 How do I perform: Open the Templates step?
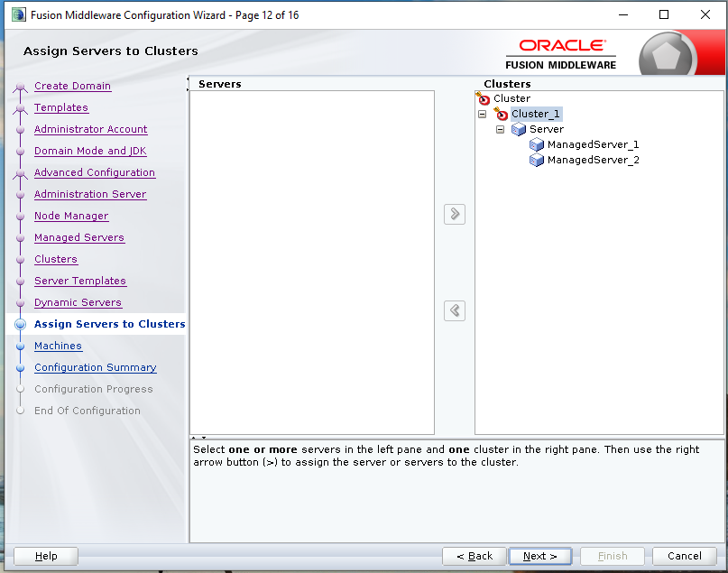click(61, 107)
